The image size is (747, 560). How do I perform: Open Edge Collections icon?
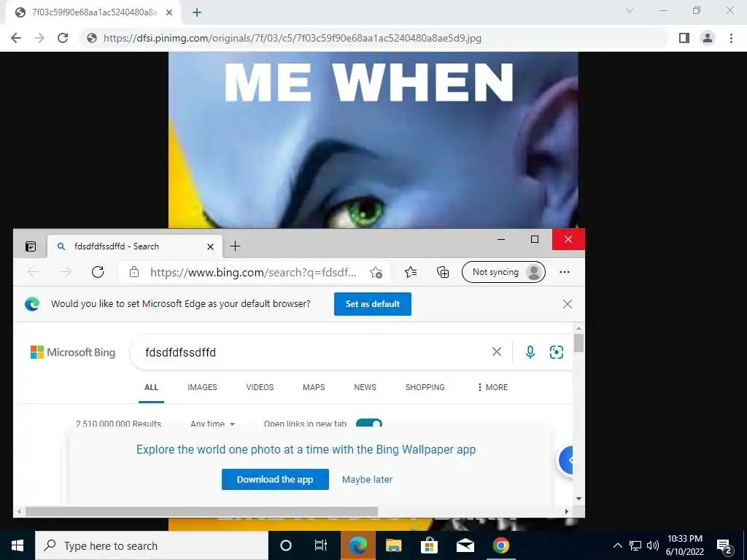click(x=443, y=272)
